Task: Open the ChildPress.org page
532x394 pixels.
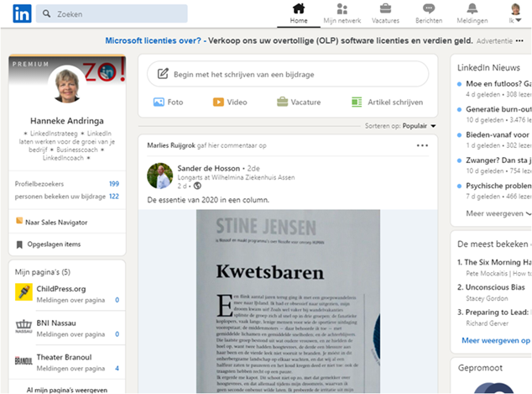Action: coord(61,288)
